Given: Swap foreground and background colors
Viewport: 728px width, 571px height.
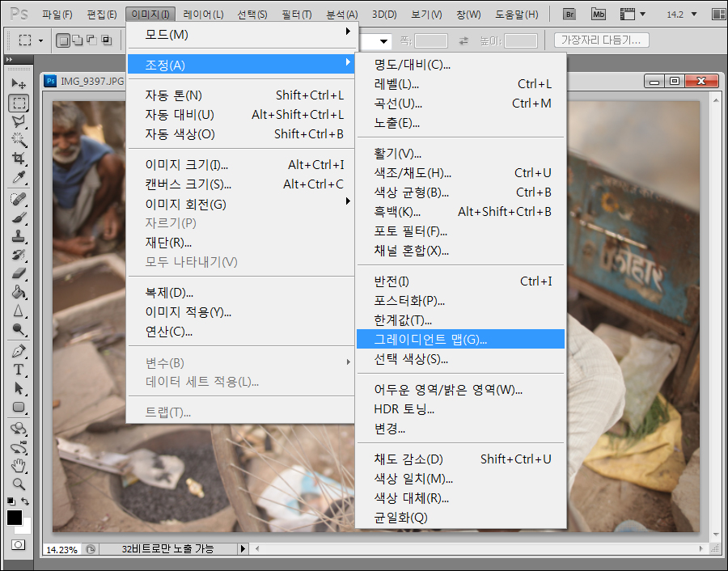Looking at the screenshot, I should 25,501.
